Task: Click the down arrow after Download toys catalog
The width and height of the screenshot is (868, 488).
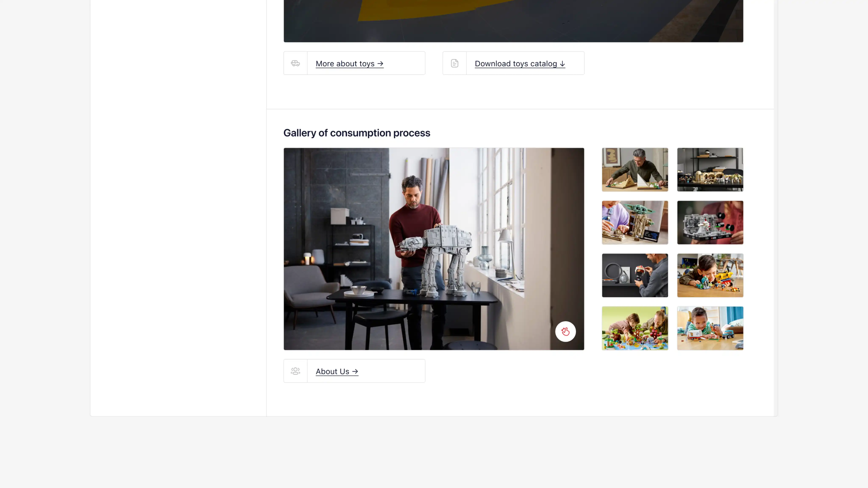Action: click(562, 64)
